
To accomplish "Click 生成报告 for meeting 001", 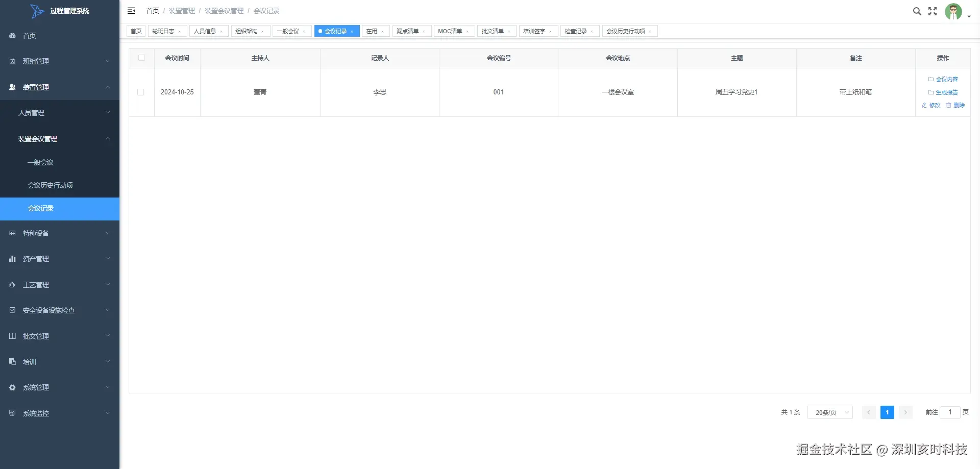I will coord(943,92).
